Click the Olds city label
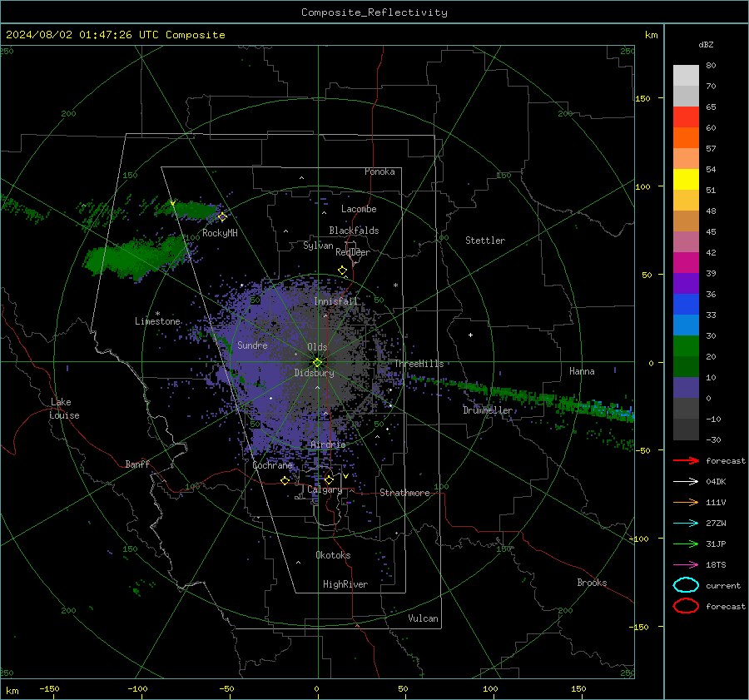 click(317, 347)
